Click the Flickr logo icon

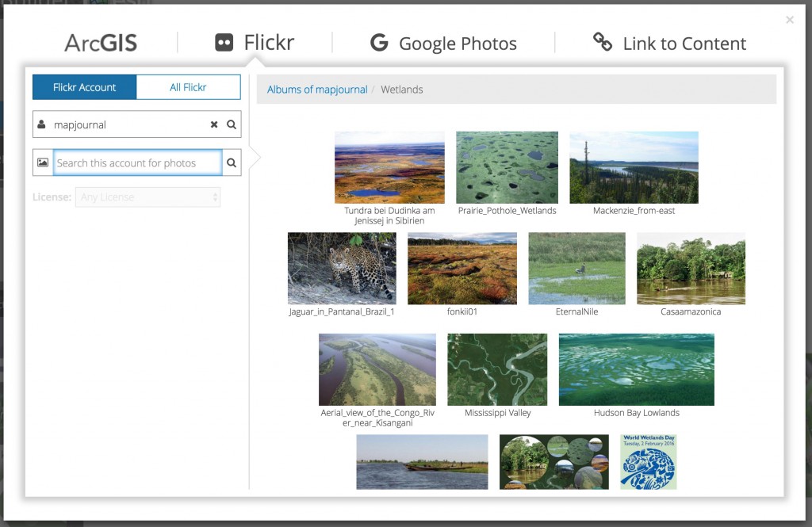coord(224,43)
